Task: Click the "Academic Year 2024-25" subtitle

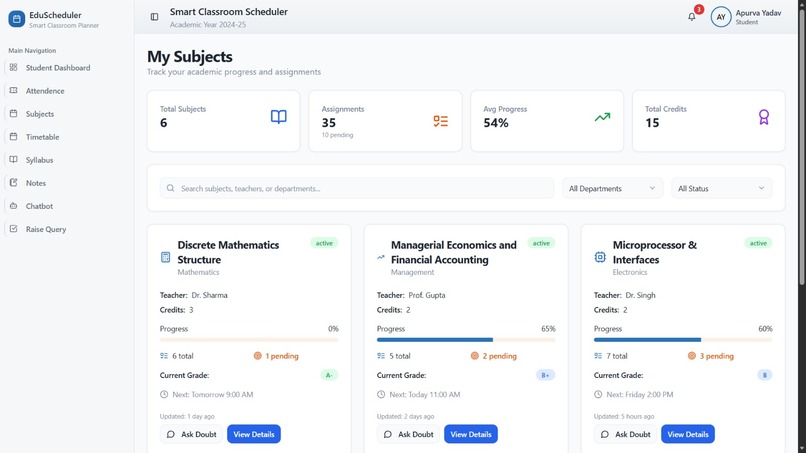Action: coord(208,25)
